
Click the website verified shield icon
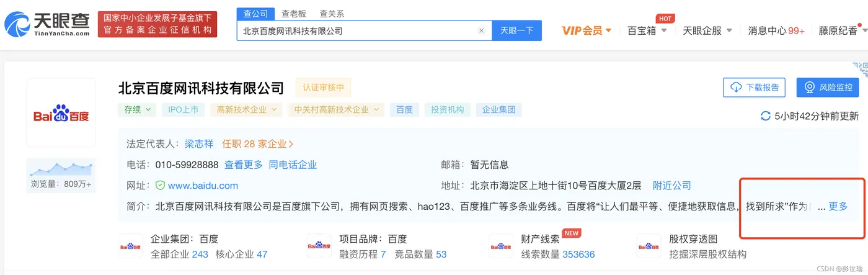(x=160, y=186)
